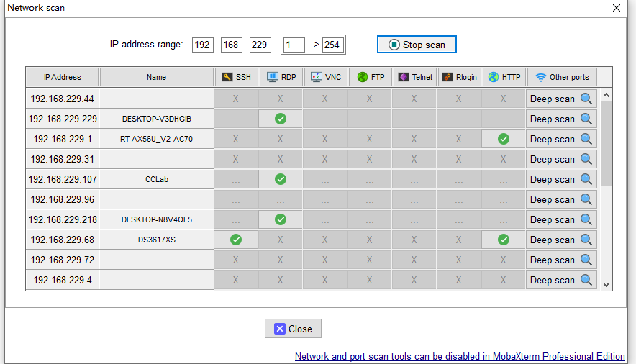Select IP address 192.168.229.31
This screenshot has height=364, width=636.
[63, 159]
